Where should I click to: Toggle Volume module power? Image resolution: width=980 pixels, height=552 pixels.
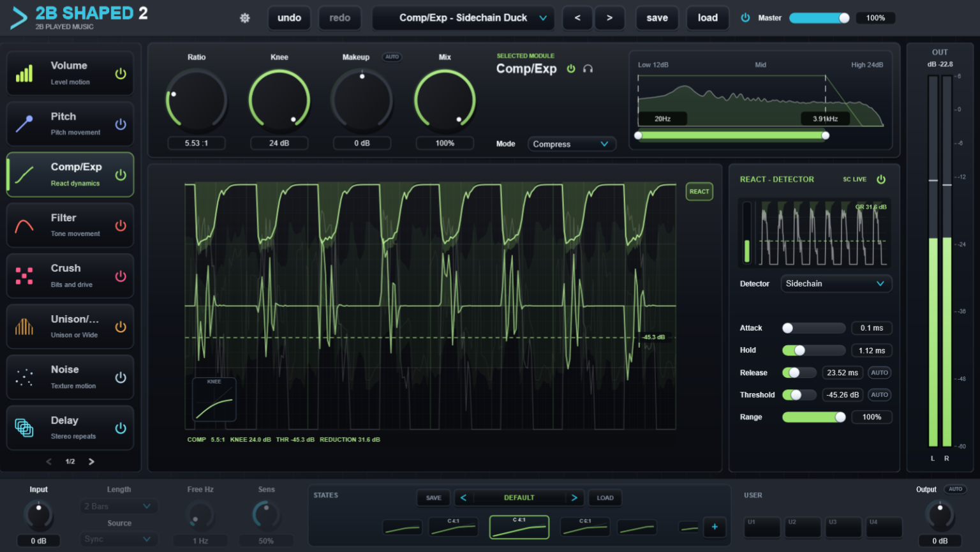pyautogui.click(x=121, y=73)
